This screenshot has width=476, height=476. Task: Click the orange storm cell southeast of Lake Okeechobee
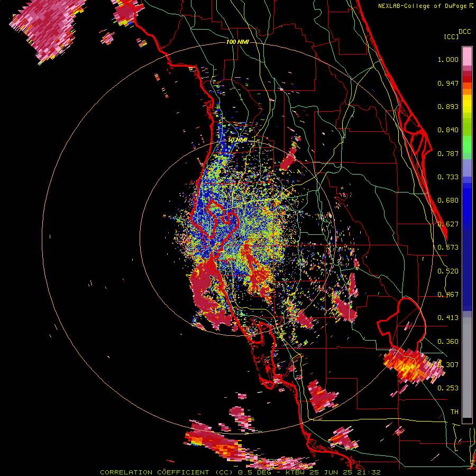click(411, 366)
